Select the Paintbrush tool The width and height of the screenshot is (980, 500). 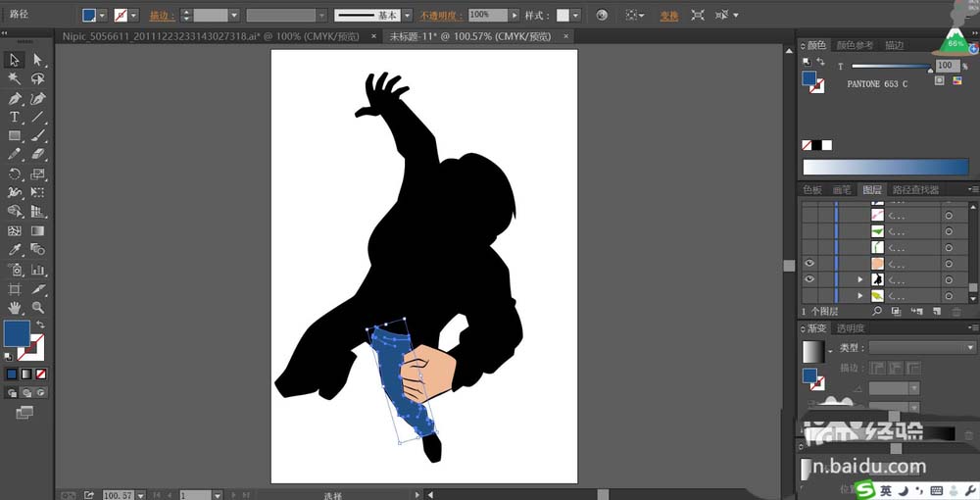(x=37, y=135)
